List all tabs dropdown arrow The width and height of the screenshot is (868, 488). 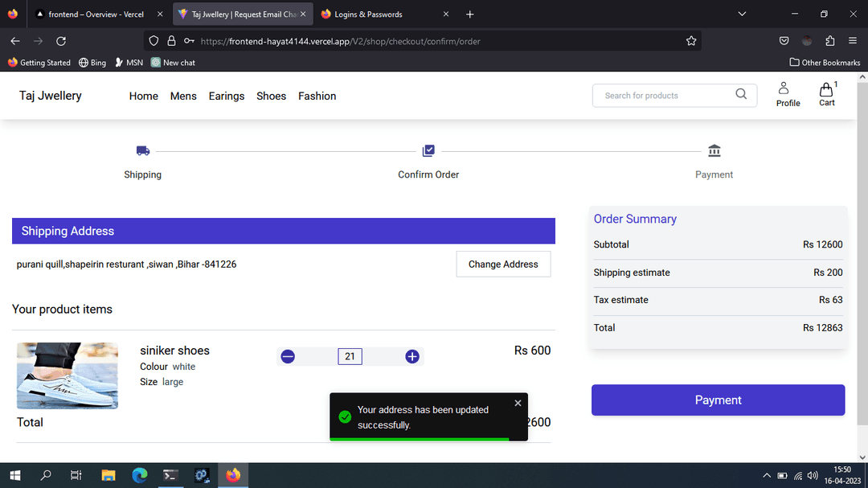[x=742, y=14]
